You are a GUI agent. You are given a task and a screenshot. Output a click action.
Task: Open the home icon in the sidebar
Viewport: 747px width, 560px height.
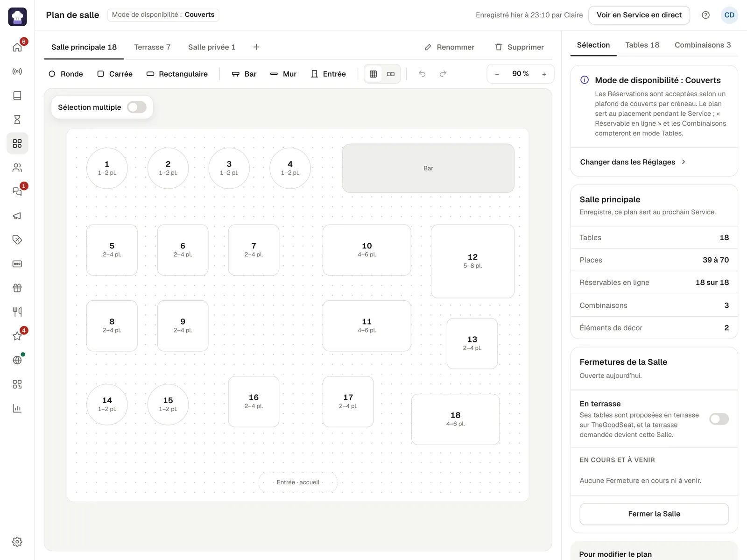pos(17,47)
